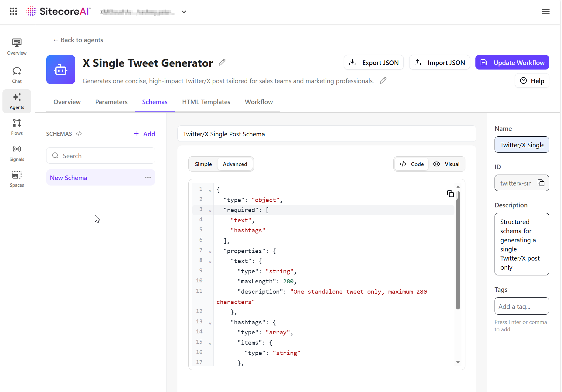Click the Update Workflow button
This screenshot has height=392, width=562.
pos(512,63)
